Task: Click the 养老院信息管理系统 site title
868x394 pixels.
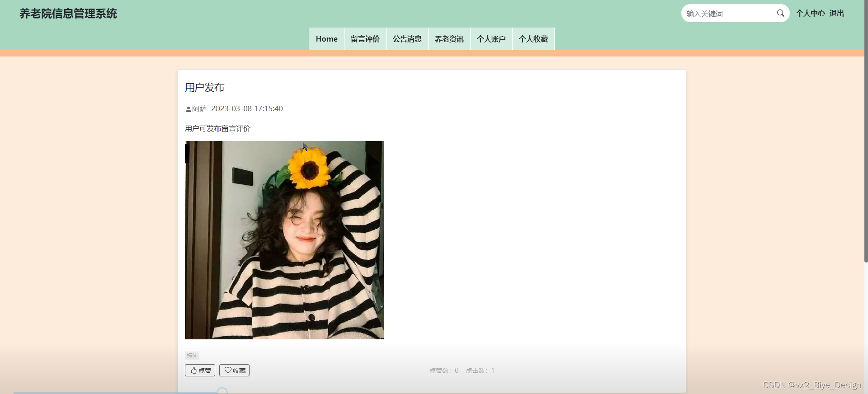Action: click(x=68, y=14)
